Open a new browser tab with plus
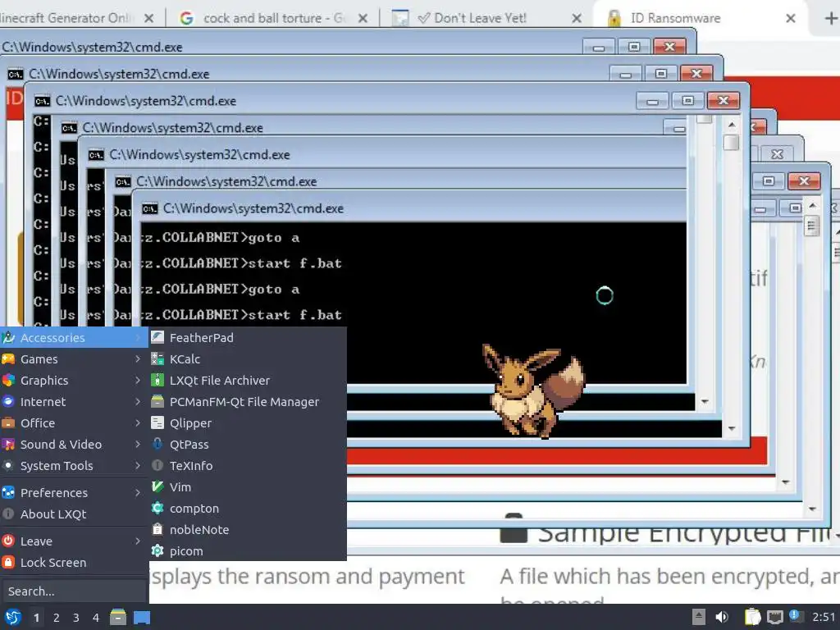840x630 pixels. tap(830, 18)
